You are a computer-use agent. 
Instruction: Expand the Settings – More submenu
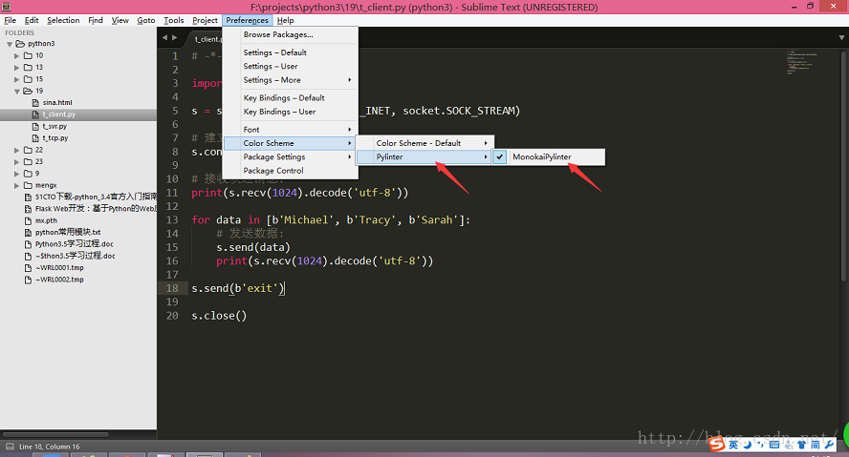tap(291, 80)
